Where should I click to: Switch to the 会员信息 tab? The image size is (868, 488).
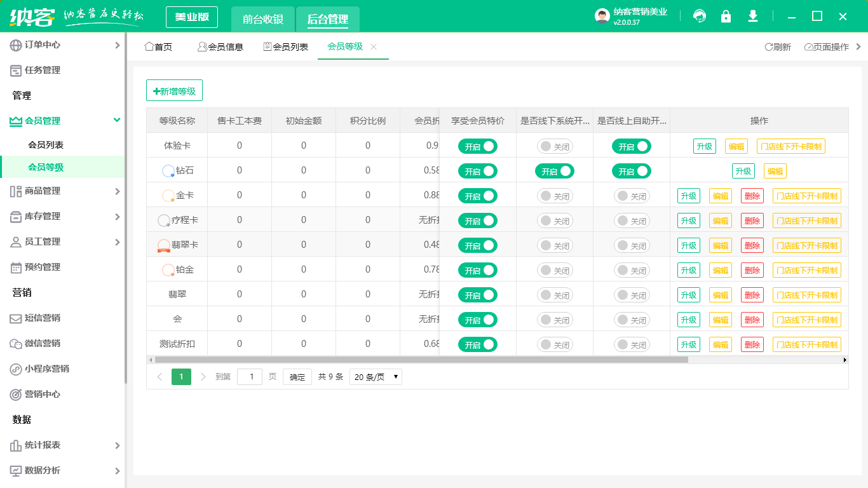point(220,46)
